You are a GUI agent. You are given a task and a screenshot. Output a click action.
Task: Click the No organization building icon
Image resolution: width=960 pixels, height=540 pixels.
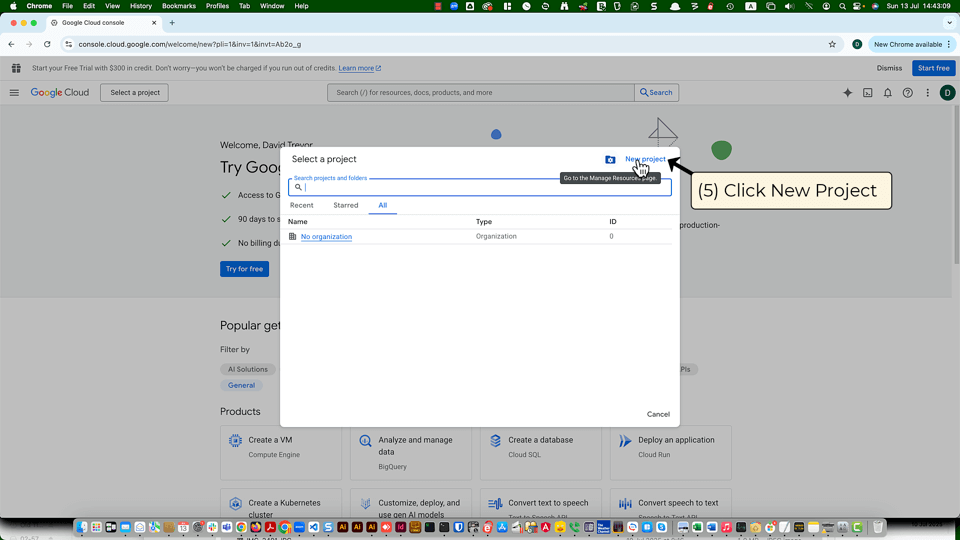(x=292, y=236)
